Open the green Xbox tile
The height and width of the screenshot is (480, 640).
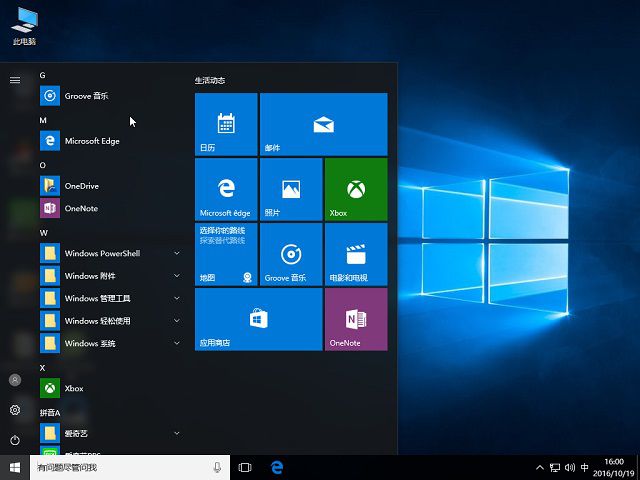[x=355, y=189]
